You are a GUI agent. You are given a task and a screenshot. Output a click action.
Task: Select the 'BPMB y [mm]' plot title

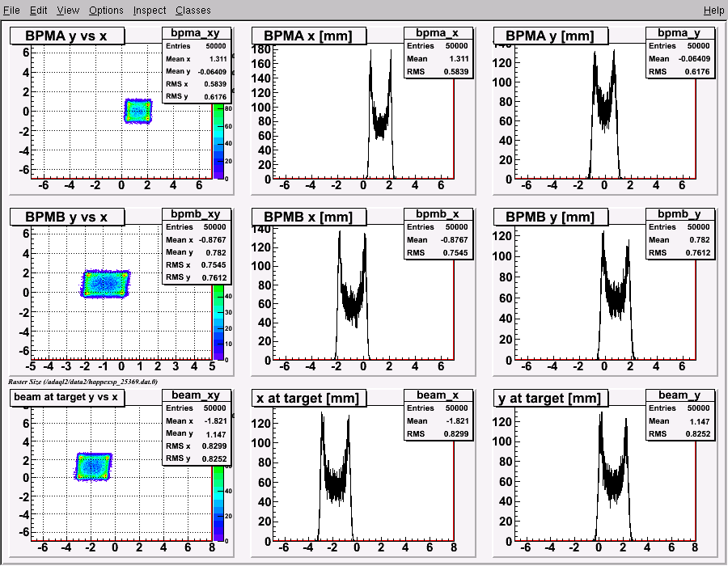[550, 217]
